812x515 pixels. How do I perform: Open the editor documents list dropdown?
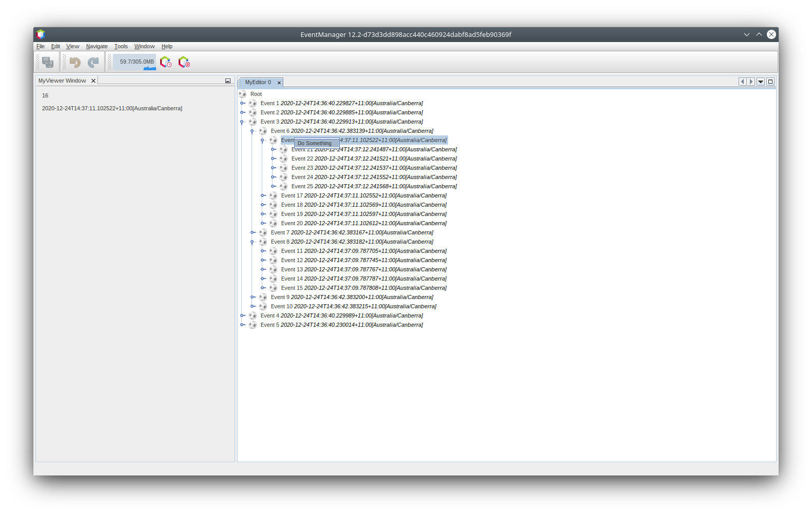[761, 82]
